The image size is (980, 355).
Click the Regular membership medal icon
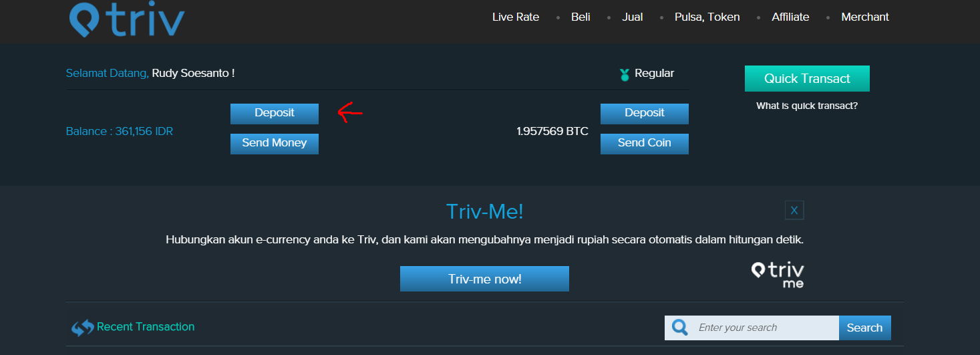tap(625, 74)
